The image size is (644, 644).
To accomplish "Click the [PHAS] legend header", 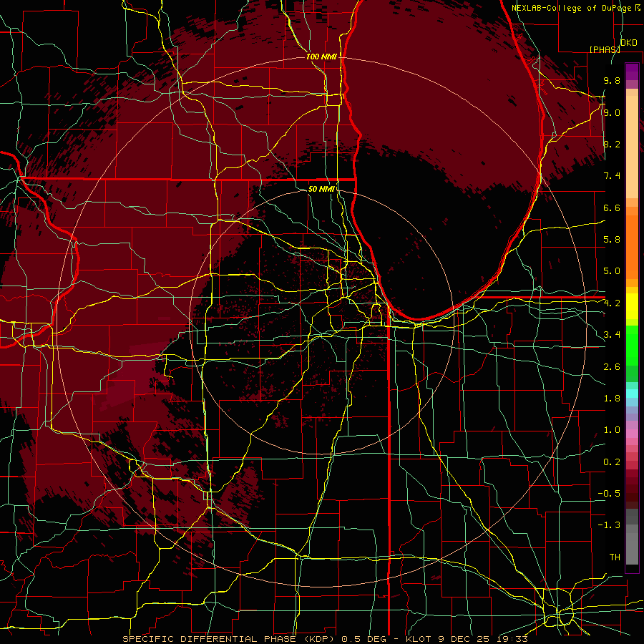I will [605, 49].
